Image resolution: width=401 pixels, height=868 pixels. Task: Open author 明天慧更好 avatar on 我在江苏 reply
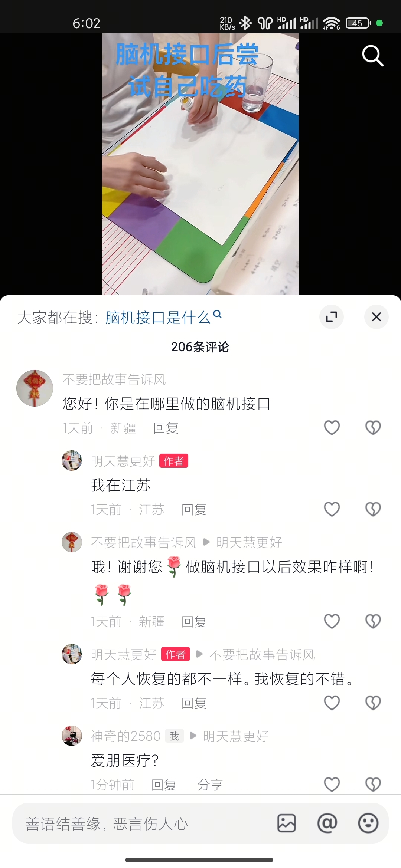click(72, 461)
